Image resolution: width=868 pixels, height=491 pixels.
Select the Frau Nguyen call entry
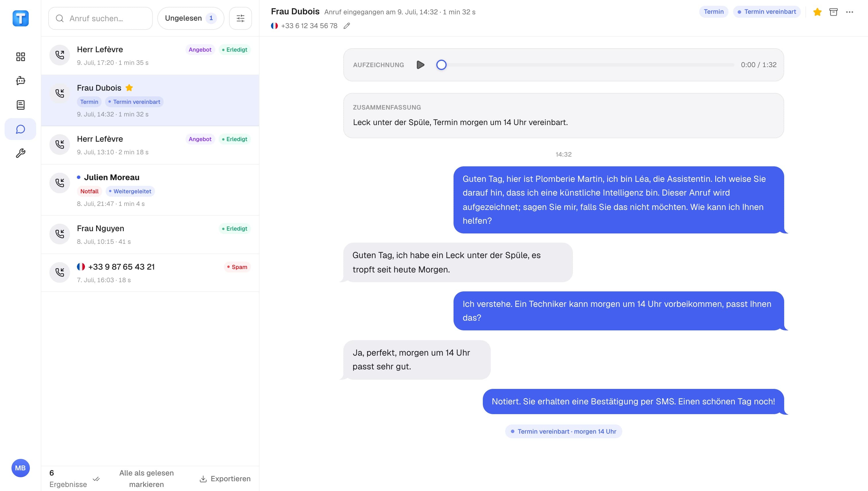[150, 235]
